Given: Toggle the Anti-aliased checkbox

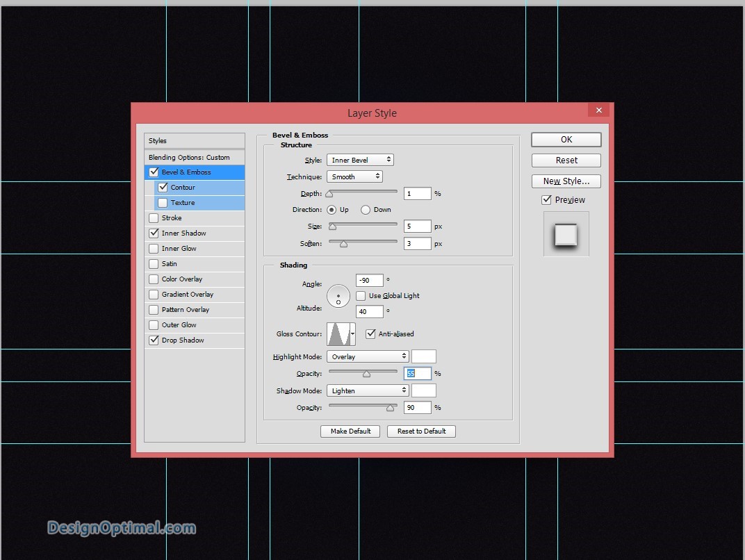Looking at the screenshot, I should click(x=370, y=334).
